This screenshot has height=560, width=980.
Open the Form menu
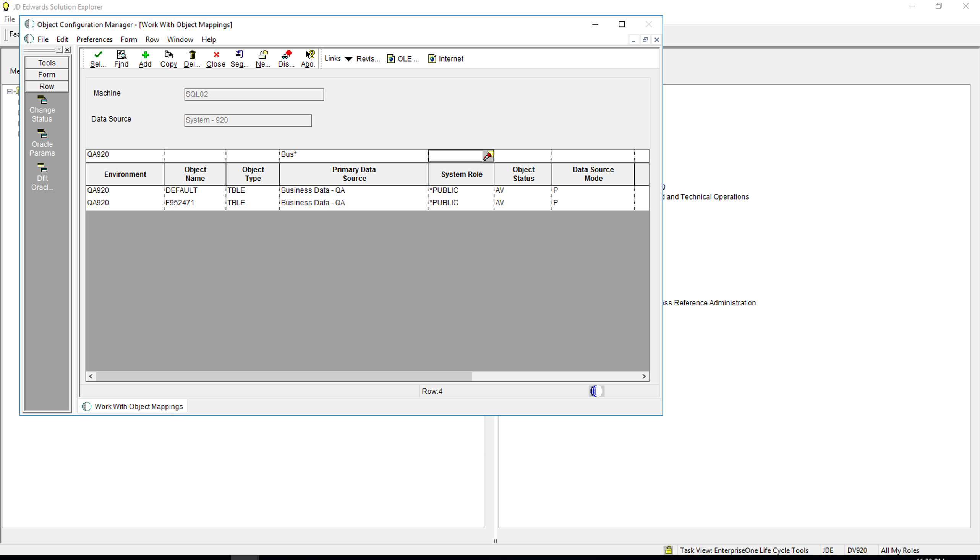pos(129,39)
